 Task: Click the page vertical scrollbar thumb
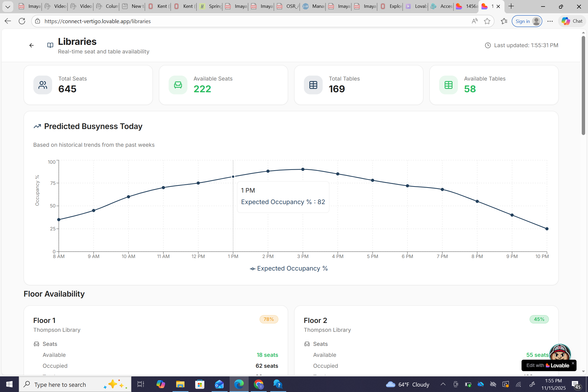583,86
